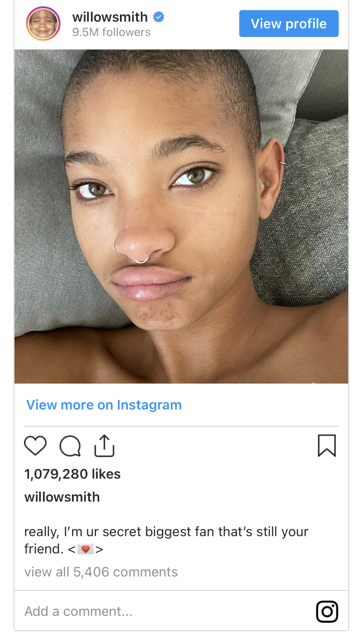Open the View more on Instagram link

[x=104, y=405]
